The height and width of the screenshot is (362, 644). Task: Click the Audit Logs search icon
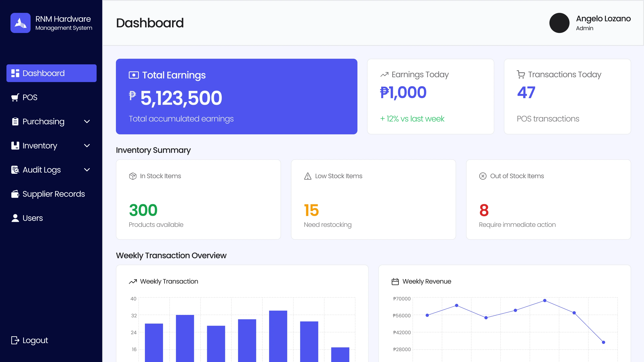(15, 170)
